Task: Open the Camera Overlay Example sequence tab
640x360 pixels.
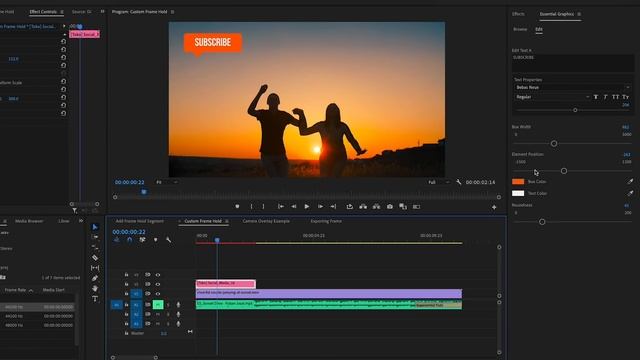Action: coord(266,221)
